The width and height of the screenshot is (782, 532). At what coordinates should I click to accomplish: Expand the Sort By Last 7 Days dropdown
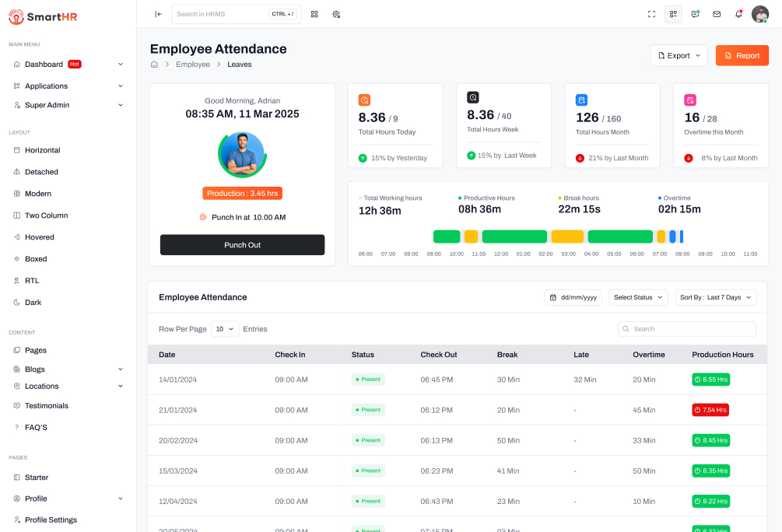tap(715, 297)
